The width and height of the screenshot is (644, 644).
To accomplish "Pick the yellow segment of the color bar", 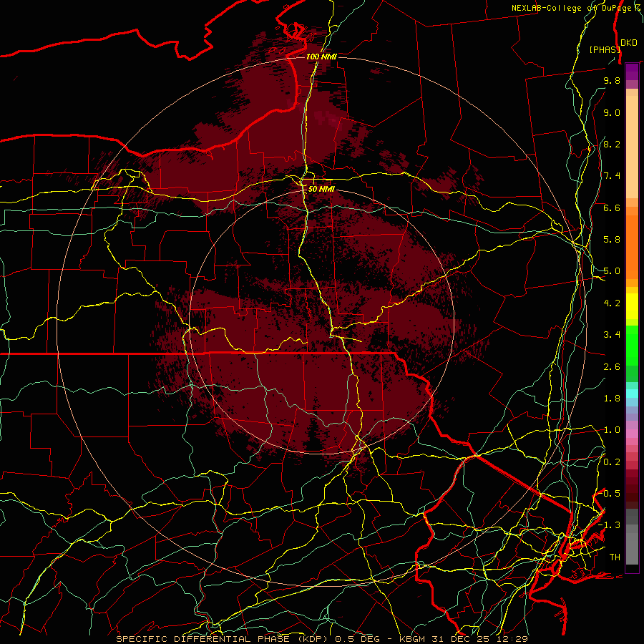I will point(632,306).
